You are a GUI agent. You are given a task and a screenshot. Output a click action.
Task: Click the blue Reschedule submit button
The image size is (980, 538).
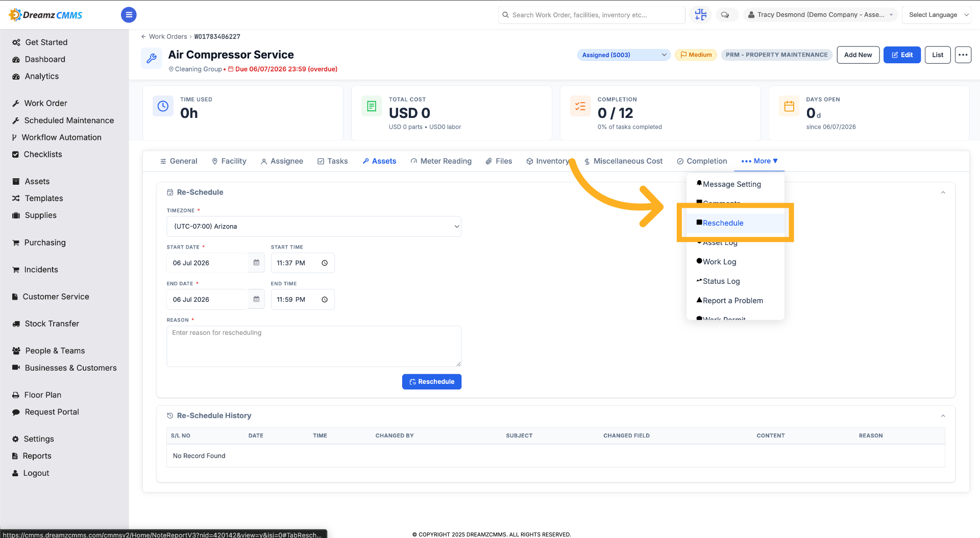click(432, 382)
